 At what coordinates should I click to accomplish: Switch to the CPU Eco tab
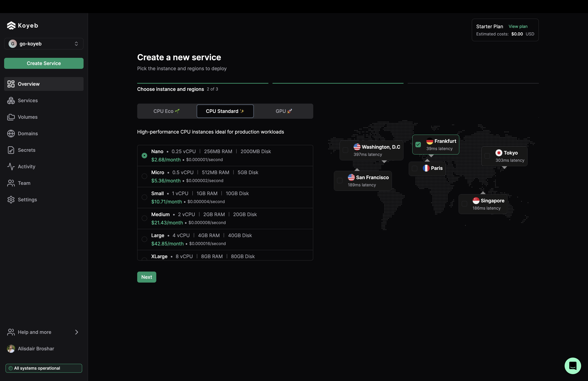(x=167, y=111)
